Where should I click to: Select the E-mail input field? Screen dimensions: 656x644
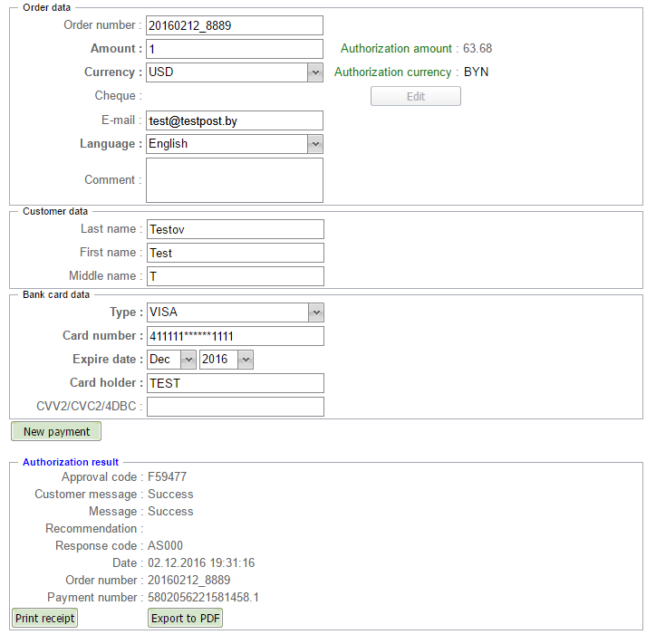[234, 120]
